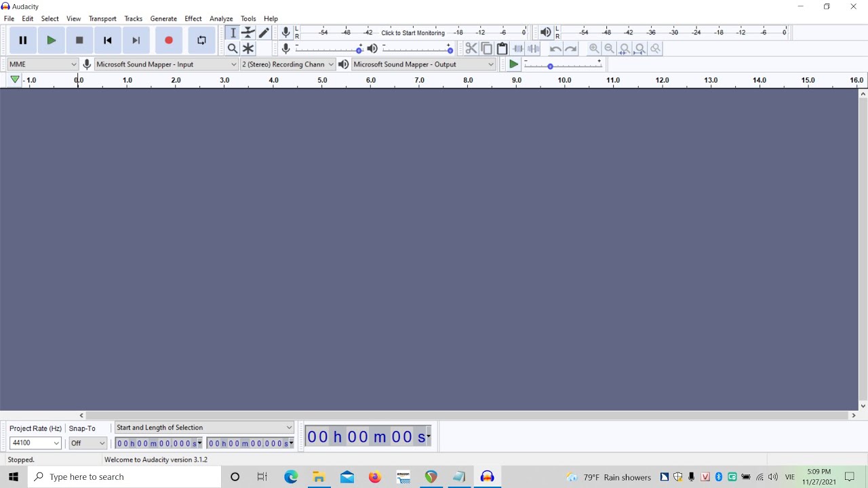Start recording with the red Record button
Viewport: 868px width, 488px height.
pyautogui.click(x=169, y=41)
